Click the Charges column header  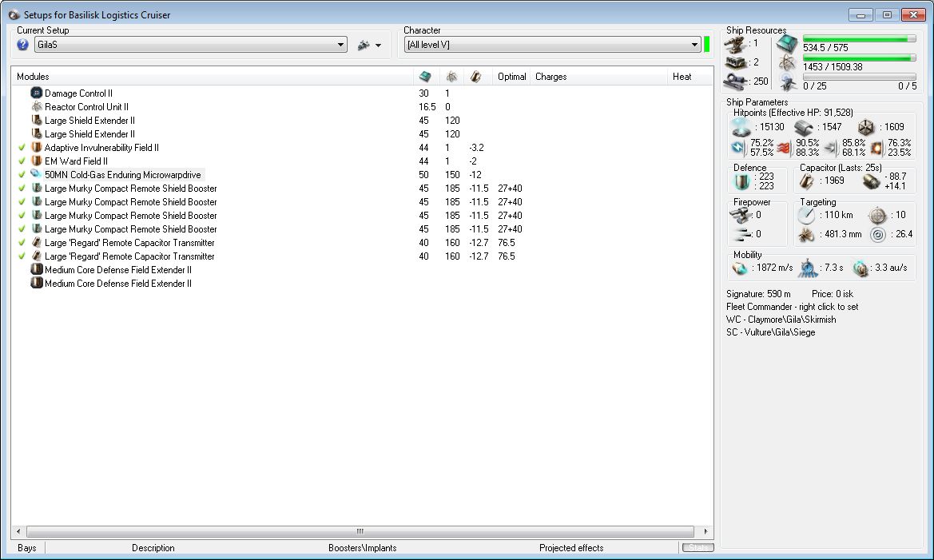[x=598, y=76]
